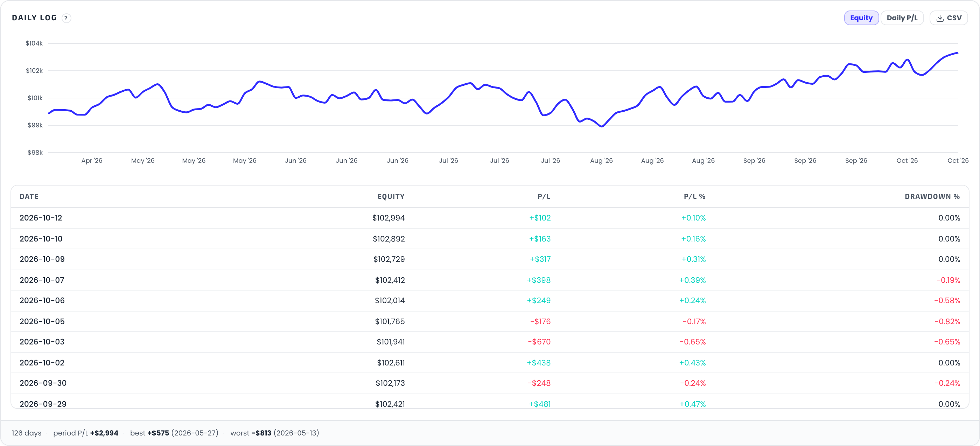Screen dimensions: 980x446
Task: Click the +$102 P/L cell
Action: 540,218
